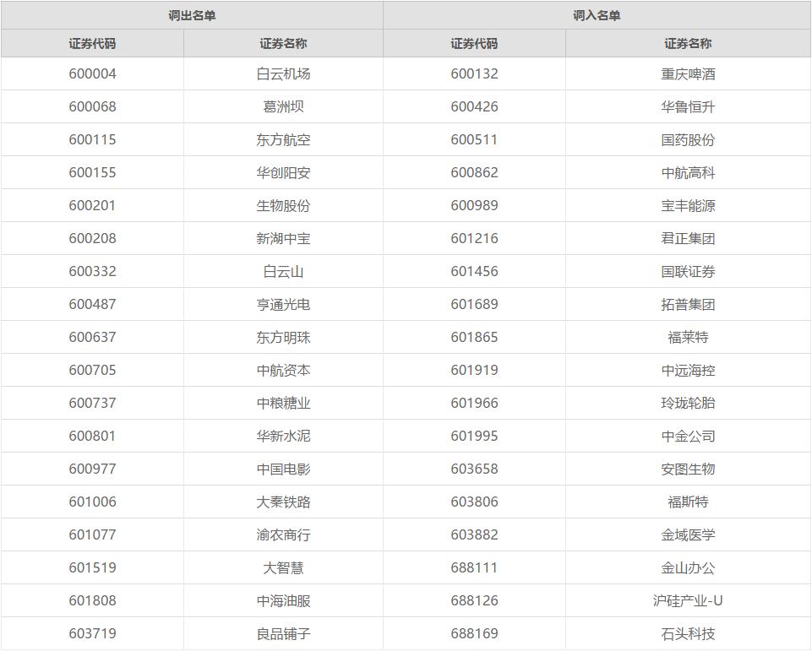Screen dimensions: 812x651
Task: Click the 沪硅产业-U entry
Action: [x=688, y=601]
